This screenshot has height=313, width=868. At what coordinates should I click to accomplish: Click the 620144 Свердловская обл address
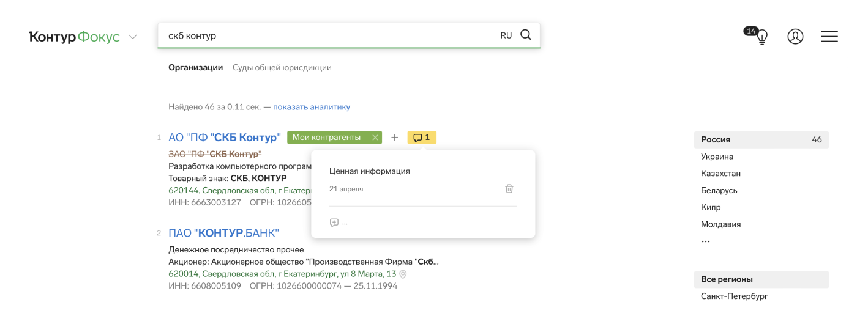click(x=239, y=190)
